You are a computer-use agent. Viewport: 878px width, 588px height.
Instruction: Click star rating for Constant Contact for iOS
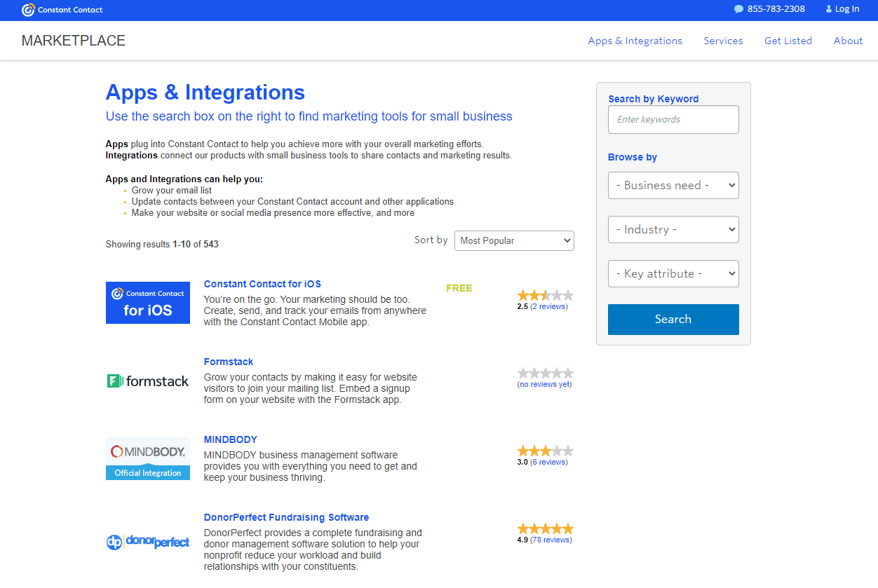(x=546, y=296)
